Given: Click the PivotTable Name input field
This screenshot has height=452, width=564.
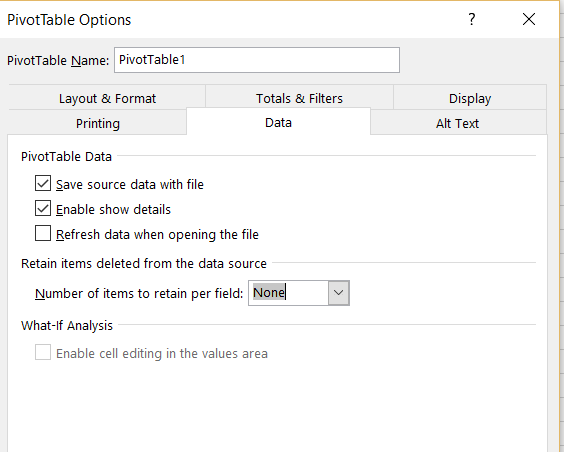Looking at the screenshot, I should click(257, 60).
